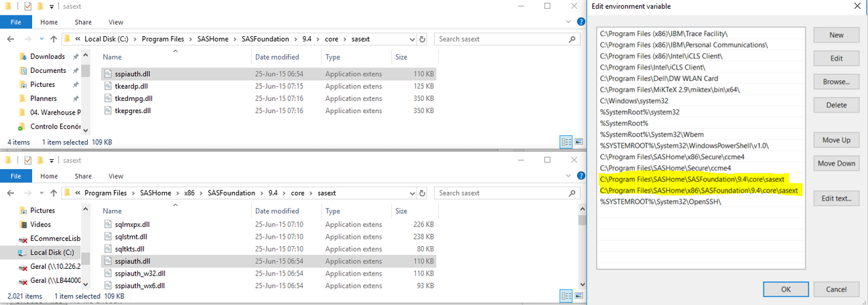Click the tkeardp.dll file icon
The width and height of the screenshot is (868, 305).
pyautogui.click(x=109, y=86)
